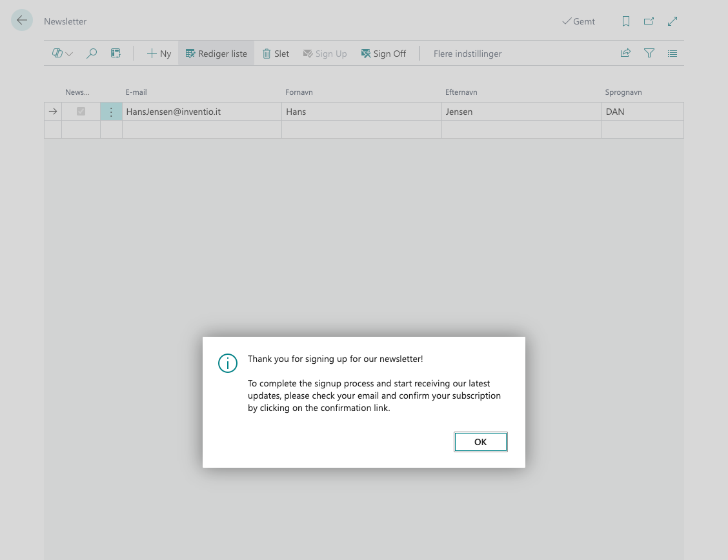Image resolution: width=728 pixels, height=560 pixels.
Task: Click the Ny button to add record
Action: (x=159, y=54)
